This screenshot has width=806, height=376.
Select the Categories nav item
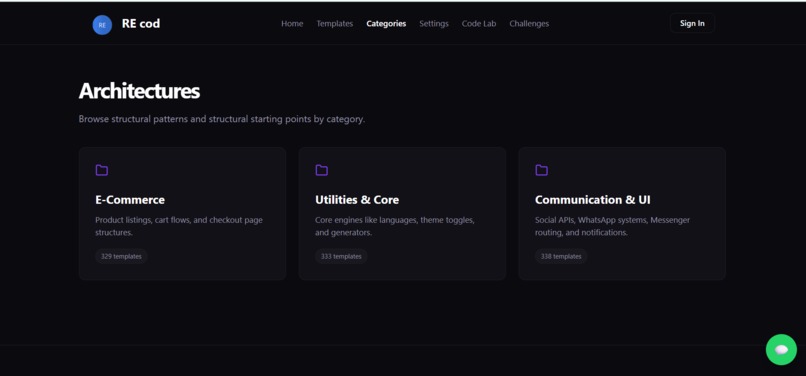click(386, 24)
